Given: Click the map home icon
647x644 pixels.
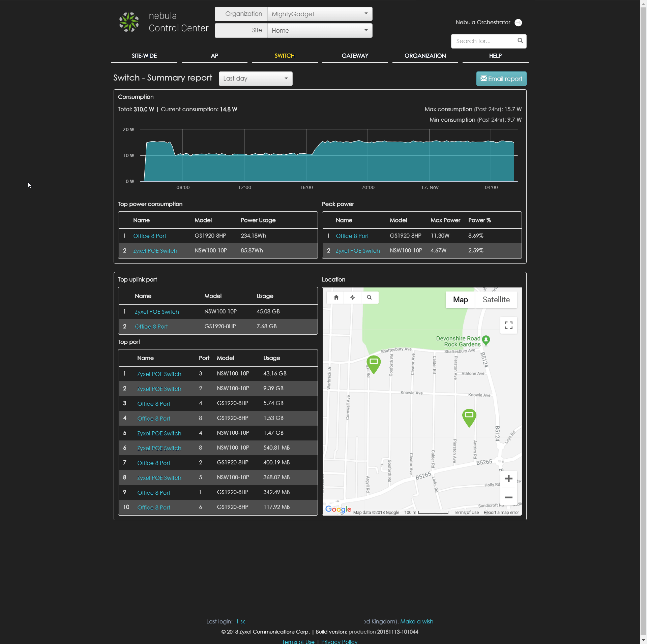Looking at the screenshot, I should coord(336,297).
